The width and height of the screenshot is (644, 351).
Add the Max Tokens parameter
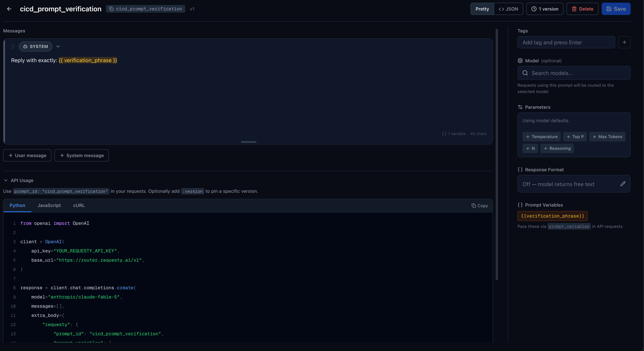pyautogui.click(x=607, y=137)
